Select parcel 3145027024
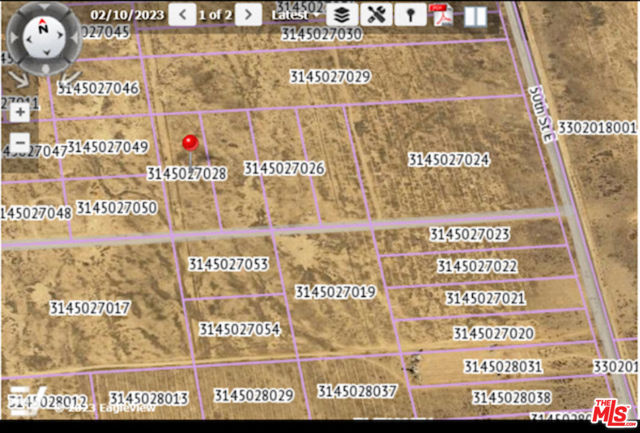This screenshot has width=640, height=433. coord(448,160)
